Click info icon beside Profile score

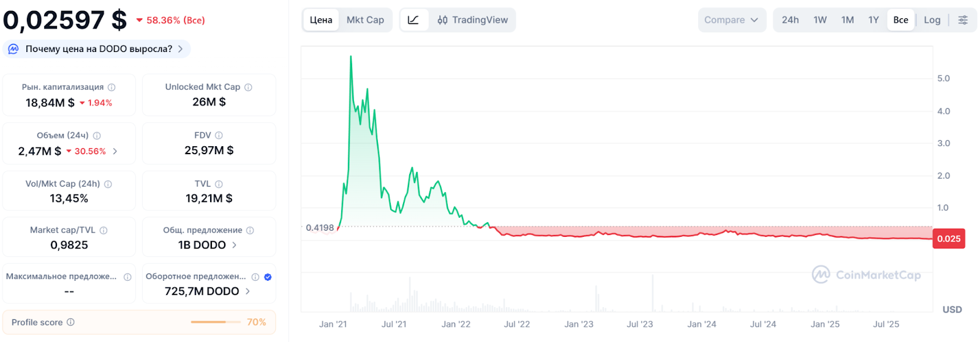point(70,322)
